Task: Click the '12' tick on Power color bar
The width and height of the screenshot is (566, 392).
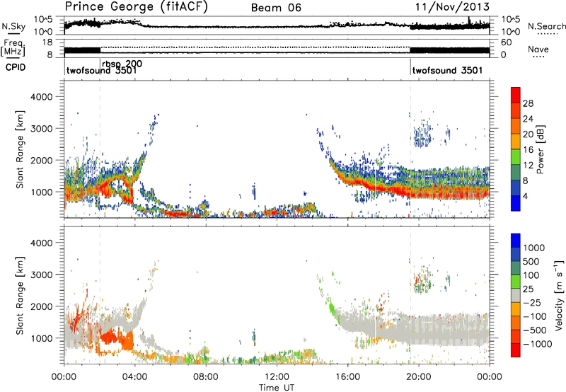Action: (528, 166)
